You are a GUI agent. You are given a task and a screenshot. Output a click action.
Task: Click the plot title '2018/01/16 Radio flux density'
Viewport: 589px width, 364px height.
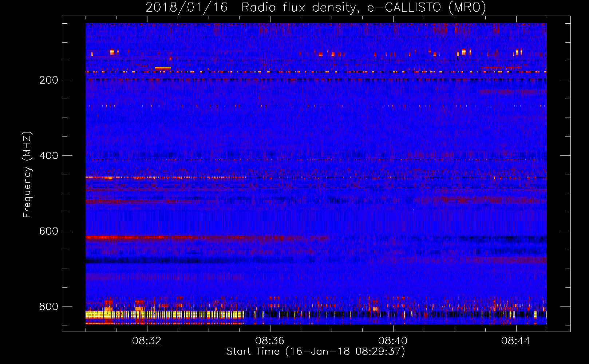pyautogui.click(x=316, y=7)
